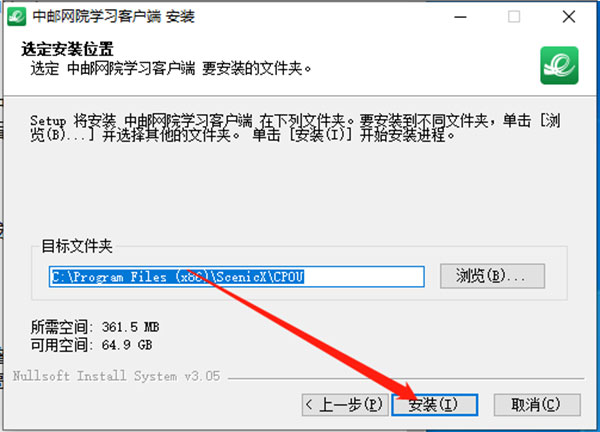
Task: Click the 目标文件夹 group label
Action: 77,246
